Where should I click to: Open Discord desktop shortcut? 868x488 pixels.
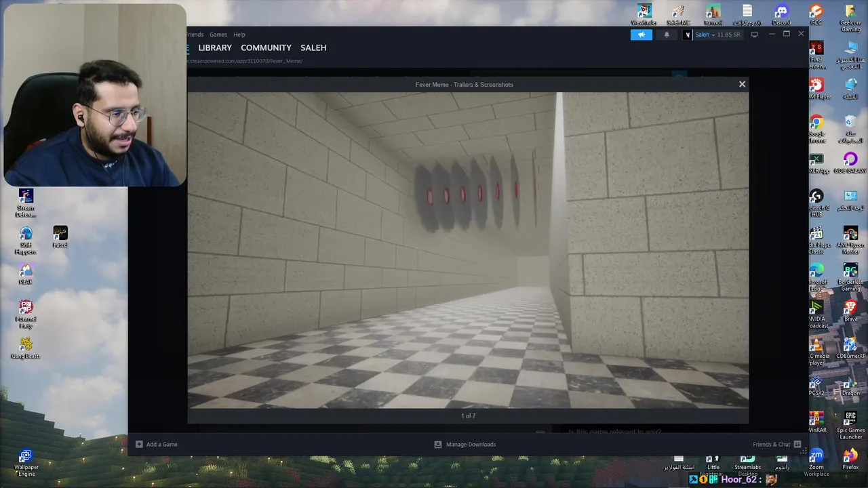point(781,14)
